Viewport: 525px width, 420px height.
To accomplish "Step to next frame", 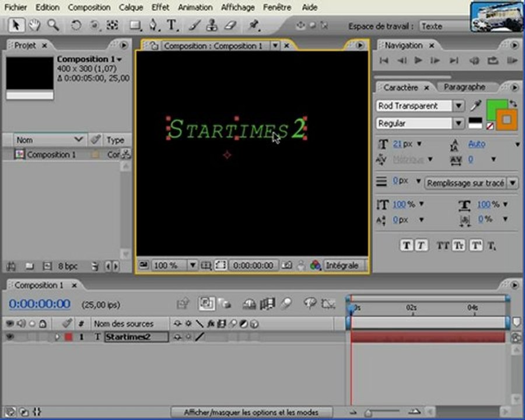I will coord(435,61).
